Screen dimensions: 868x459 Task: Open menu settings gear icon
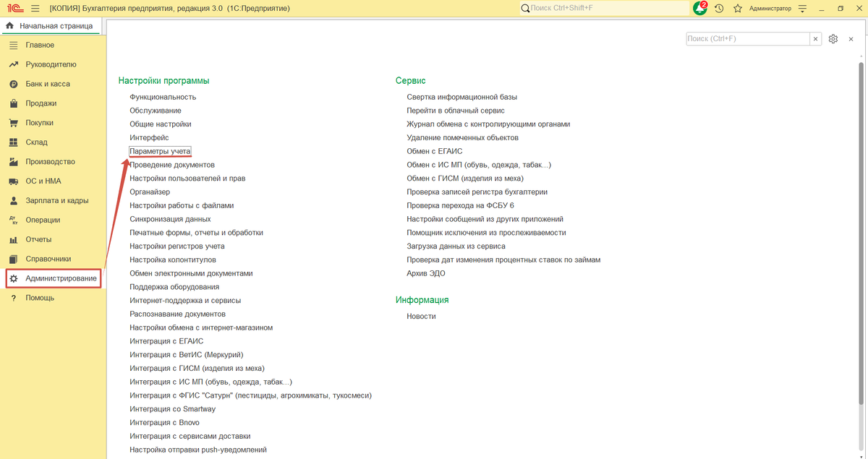pyautogui.click(x=833, y=39)
